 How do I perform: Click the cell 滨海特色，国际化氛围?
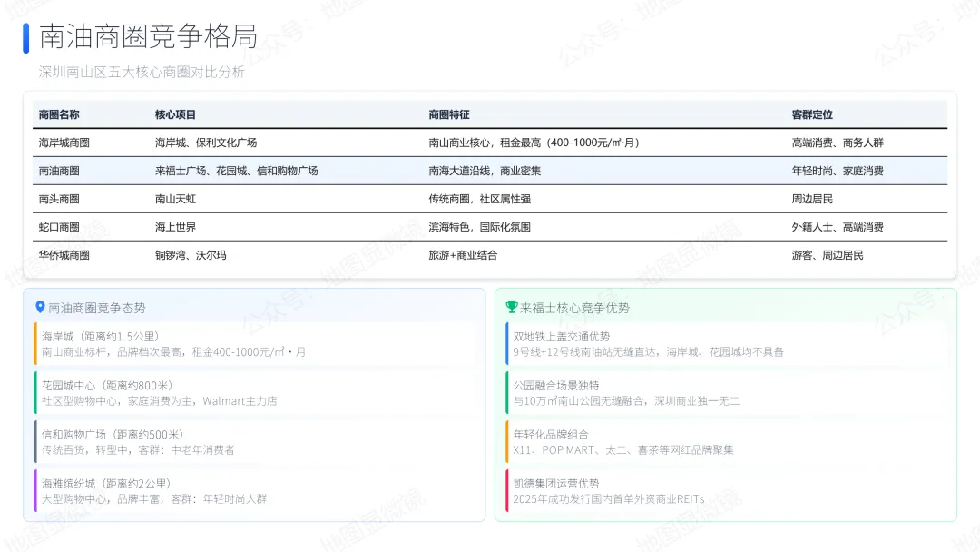479,227
